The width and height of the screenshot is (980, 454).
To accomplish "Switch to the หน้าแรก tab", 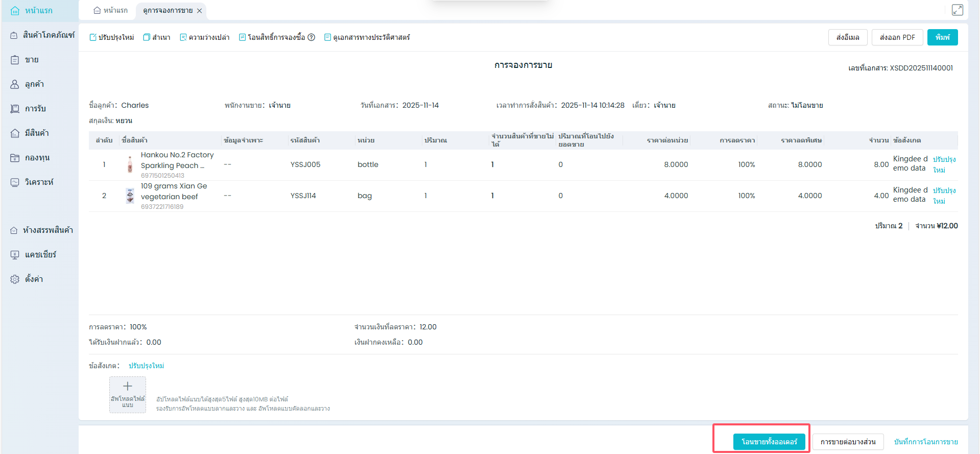I will coord(111,10).
